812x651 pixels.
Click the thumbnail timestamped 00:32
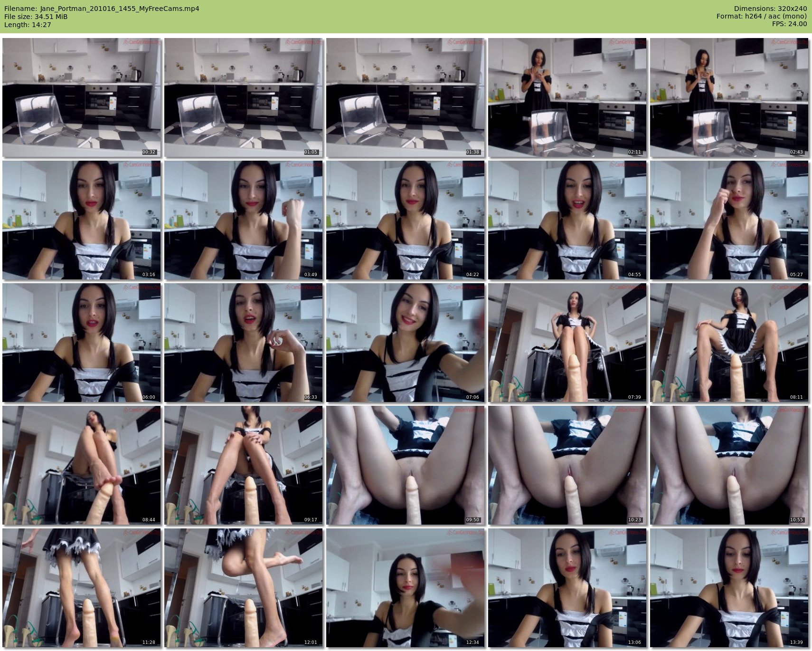(81, 97)
